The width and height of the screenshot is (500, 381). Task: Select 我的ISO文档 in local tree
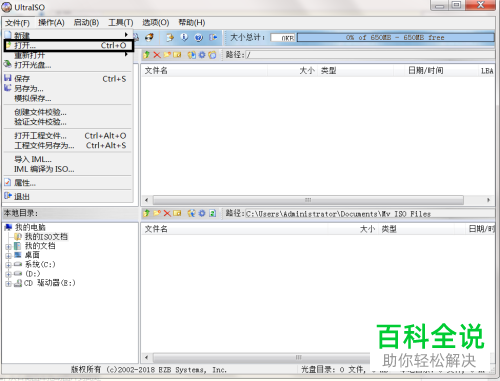click(x=46, y=237)
